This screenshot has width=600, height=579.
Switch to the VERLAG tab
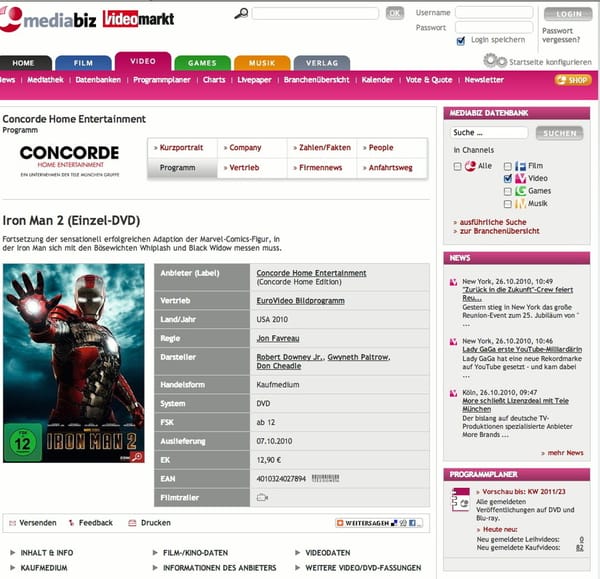[x=322, y=63]
